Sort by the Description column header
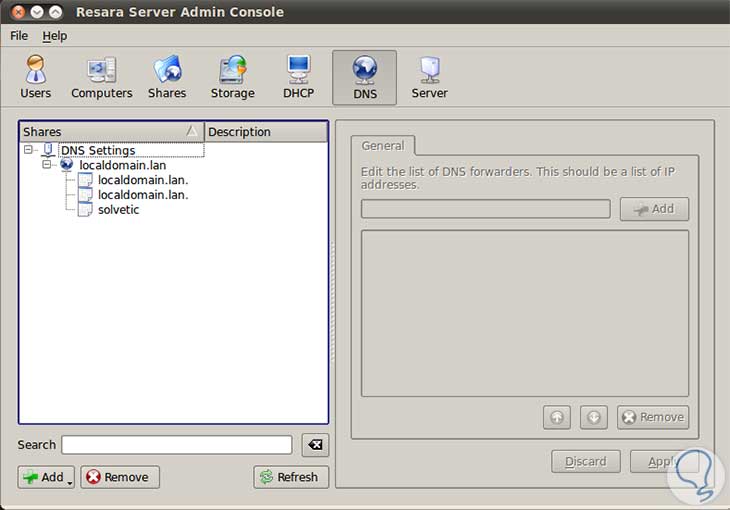Image resolution: width=730 pixels, height=510 pixels. (266, 132)
